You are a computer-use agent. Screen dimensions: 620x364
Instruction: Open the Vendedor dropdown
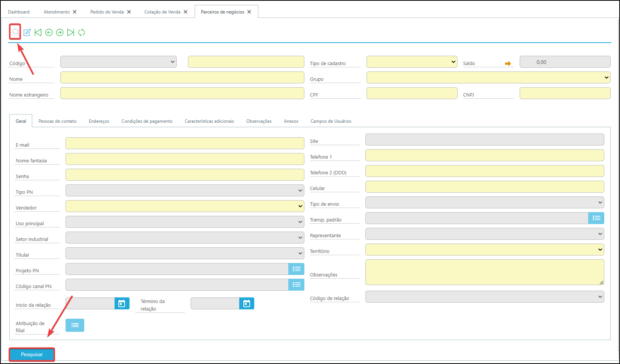click(185, 206)
